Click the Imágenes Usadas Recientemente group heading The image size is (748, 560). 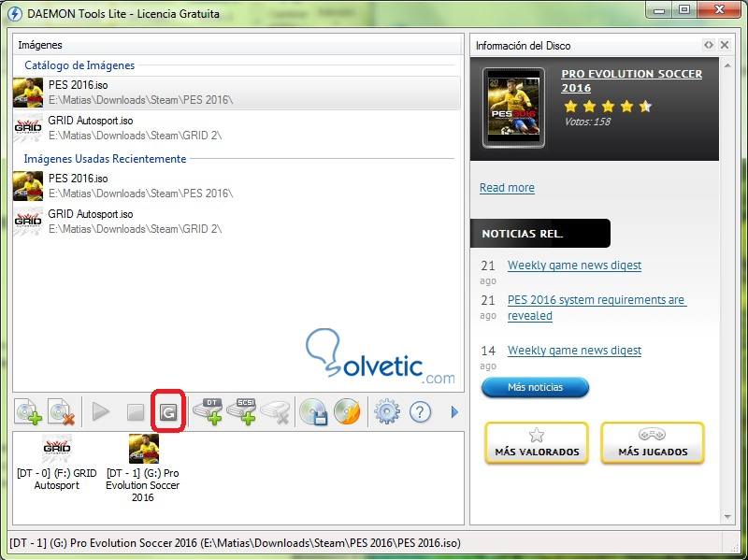pyautogui.click(x=105, y=159)
